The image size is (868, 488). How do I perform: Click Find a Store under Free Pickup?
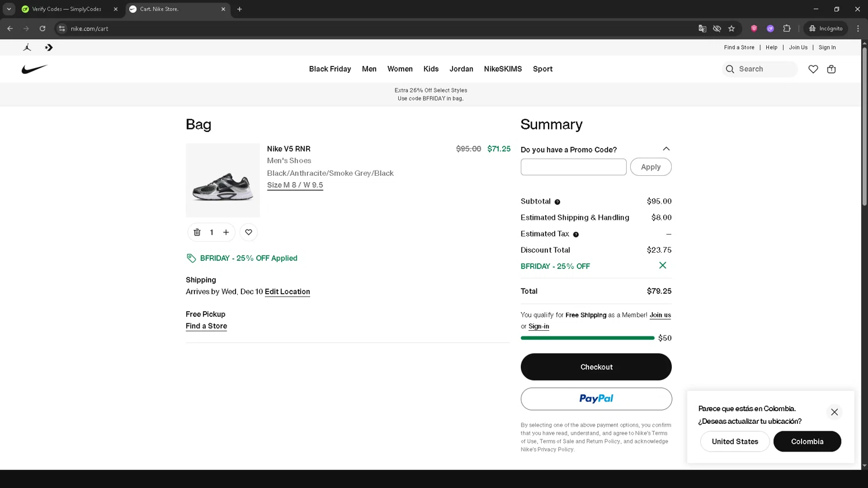tap(207, 326)
